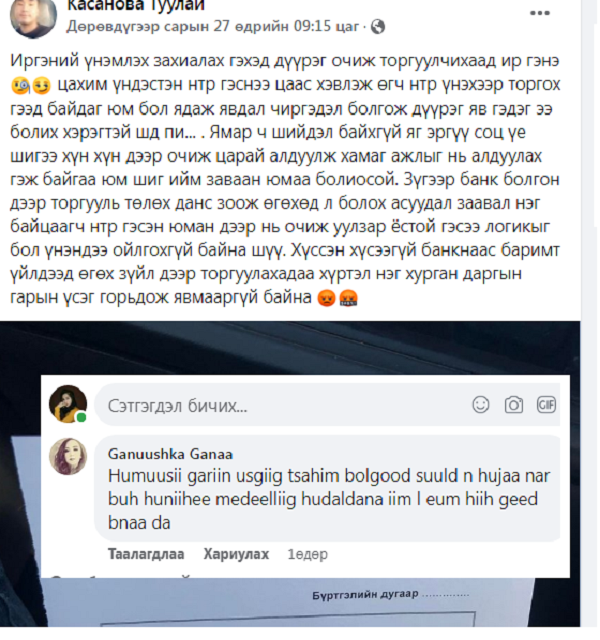The height and width of the screenshot is (640, 600).
Task: Open your own commenter avatar with green dot
Action: pyautogui.click(x=68, y=404)
